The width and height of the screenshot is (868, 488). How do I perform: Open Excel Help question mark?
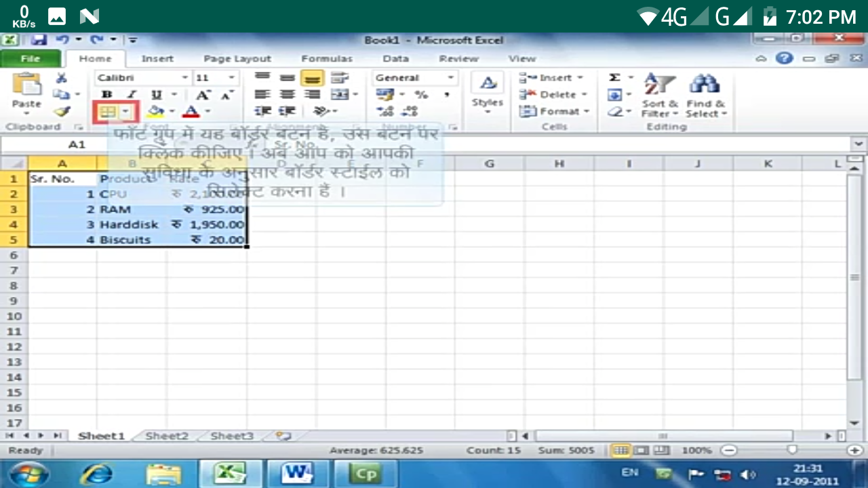tap(785, 58)
